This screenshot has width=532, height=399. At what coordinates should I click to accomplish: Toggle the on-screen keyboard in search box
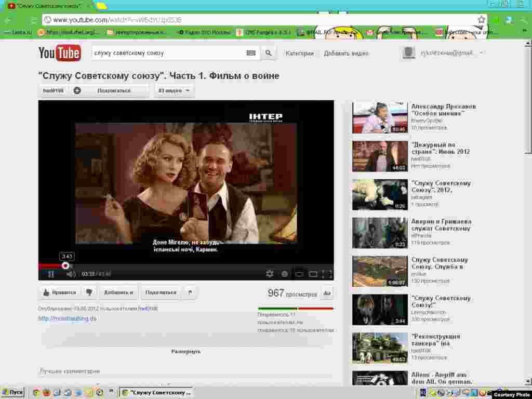point(251,53)
